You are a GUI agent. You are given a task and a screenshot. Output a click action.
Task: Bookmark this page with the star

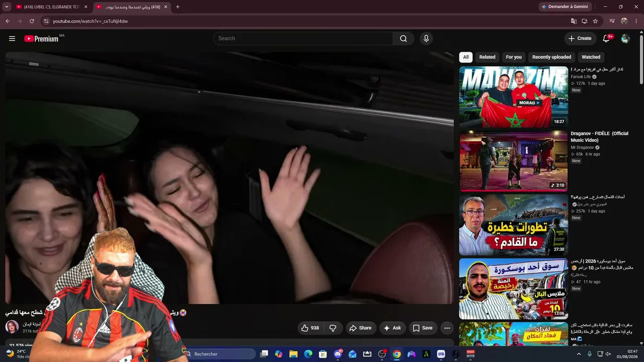click(x=595, y=21)
